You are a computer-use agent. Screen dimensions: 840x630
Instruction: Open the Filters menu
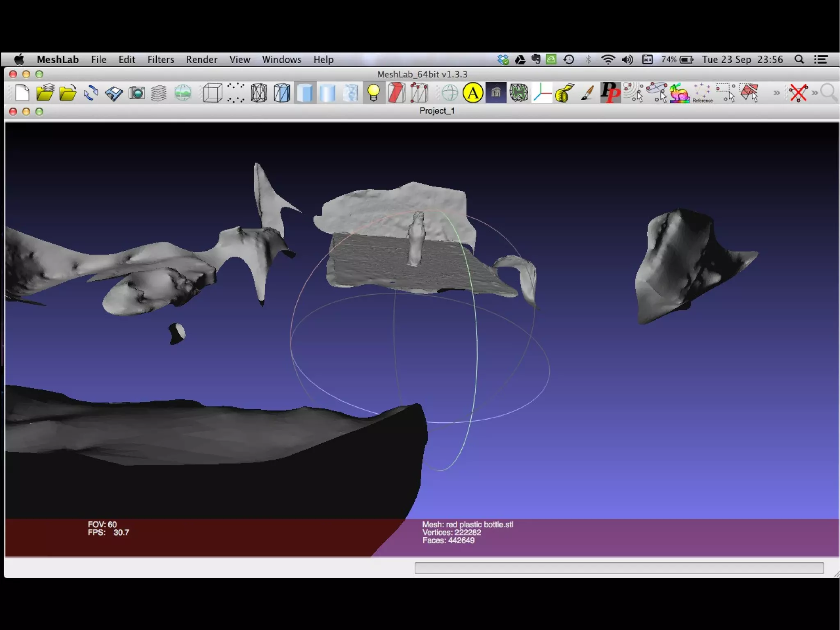[x=160, y=60]
